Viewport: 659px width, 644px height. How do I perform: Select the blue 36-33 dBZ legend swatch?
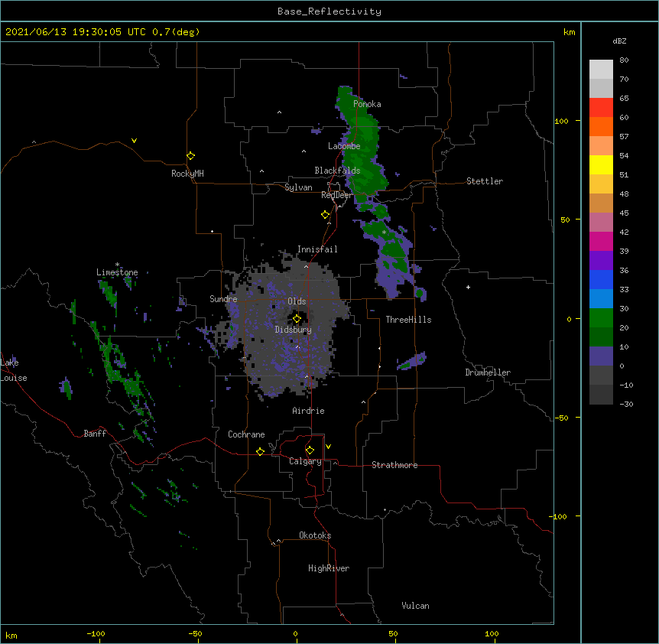coord(601,279)
